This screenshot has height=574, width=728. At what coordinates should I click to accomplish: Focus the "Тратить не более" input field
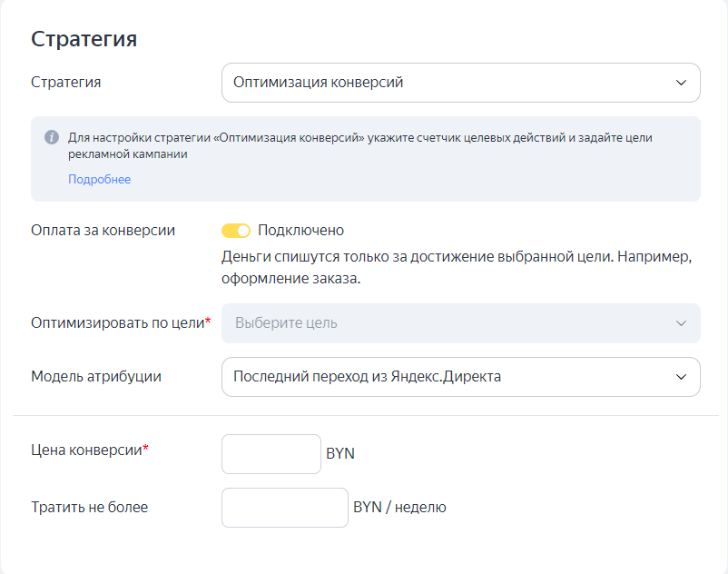click(284, 508)
